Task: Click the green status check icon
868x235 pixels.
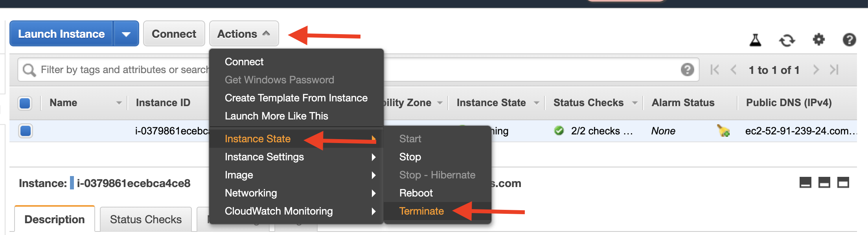Action: click(x=559, y=130)
